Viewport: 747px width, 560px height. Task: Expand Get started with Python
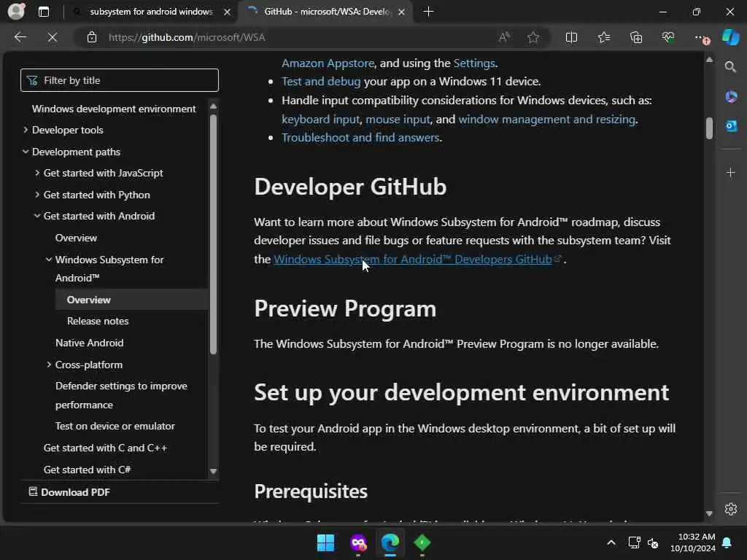[37, 194]
